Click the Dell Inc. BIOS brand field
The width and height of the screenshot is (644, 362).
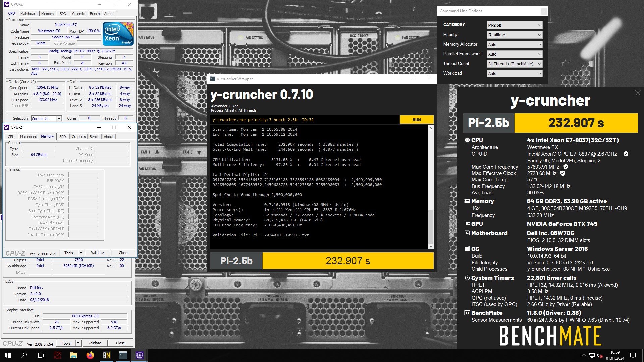pos(78,288)
